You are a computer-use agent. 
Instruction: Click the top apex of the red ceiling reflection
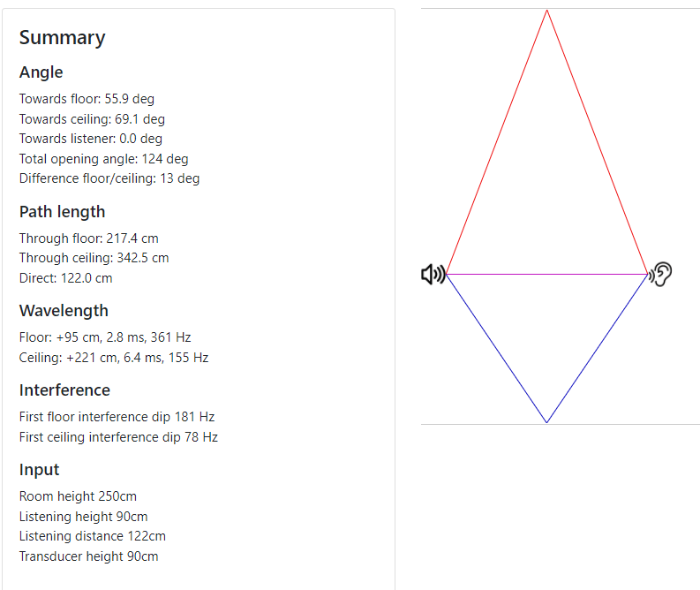click(547, 11)
